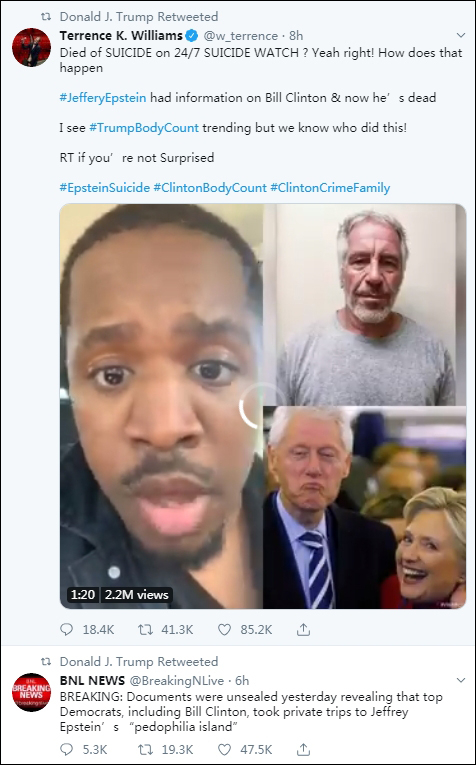476x765 pixels.
Task: Open the #EpsteinSuicide hashtag
Action: click(105, 188)
